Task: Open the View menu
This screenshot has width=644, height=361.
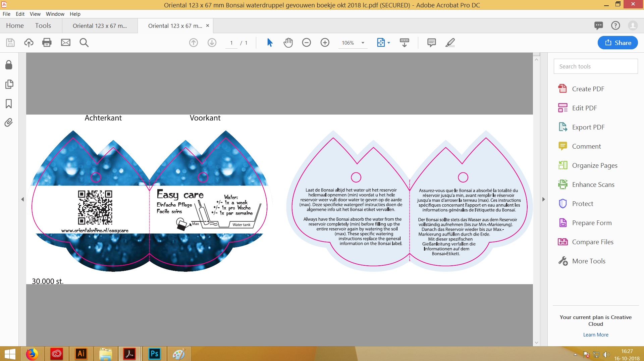Action: [35, 14]
